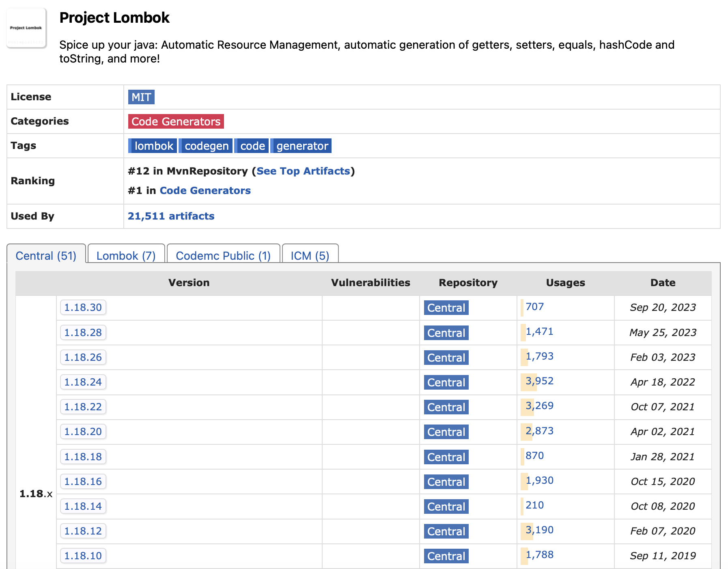Select the code tag
The height and width of the screenshot is (569, 728).
click(252, 146)
